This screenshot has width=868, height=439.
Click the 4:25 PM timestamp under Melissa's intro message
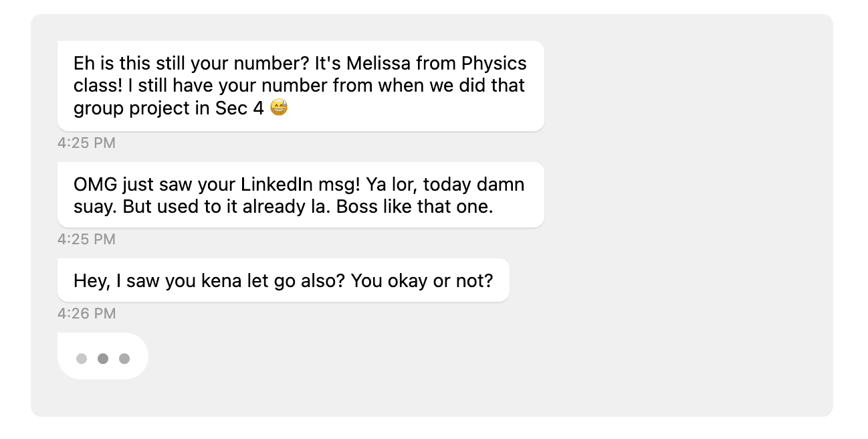point(86,143)
